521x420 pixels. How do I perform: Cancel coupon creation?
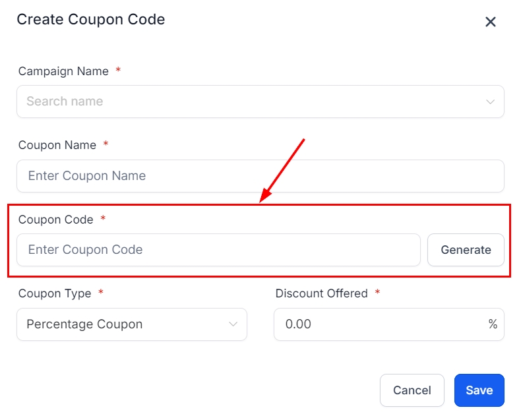412,390
